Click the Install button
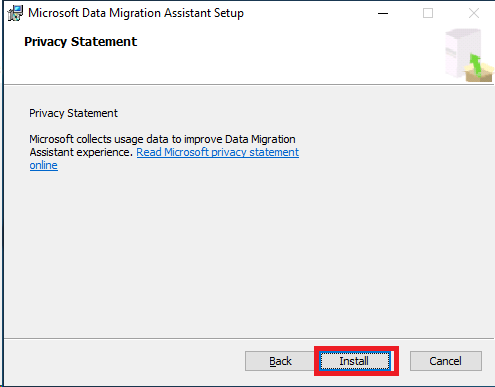The height and width of the screenshot is (387, 495). coord(355,361)
